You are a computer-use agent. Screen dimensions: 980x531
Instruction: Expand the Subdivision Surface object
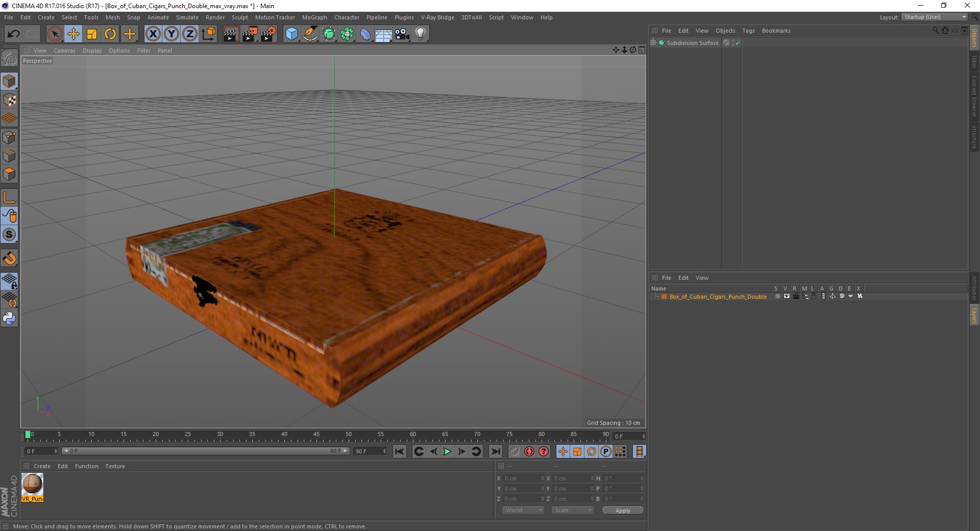[x=653, y=42]
